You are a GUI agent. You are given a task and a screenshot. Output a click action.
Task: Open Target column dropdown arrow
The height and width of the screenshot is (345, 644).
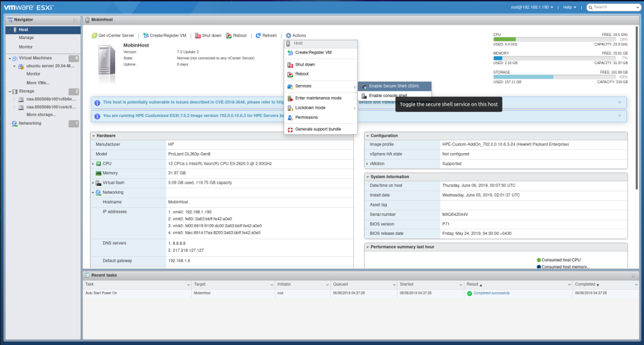272,285
